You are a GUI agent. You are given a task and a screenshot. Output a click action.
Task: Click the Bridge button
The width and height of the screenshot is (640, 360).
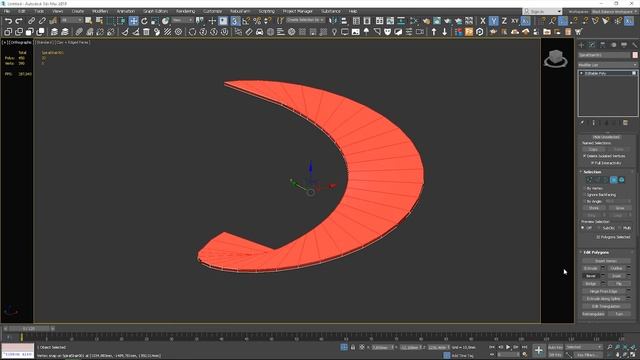click(591, 283)
